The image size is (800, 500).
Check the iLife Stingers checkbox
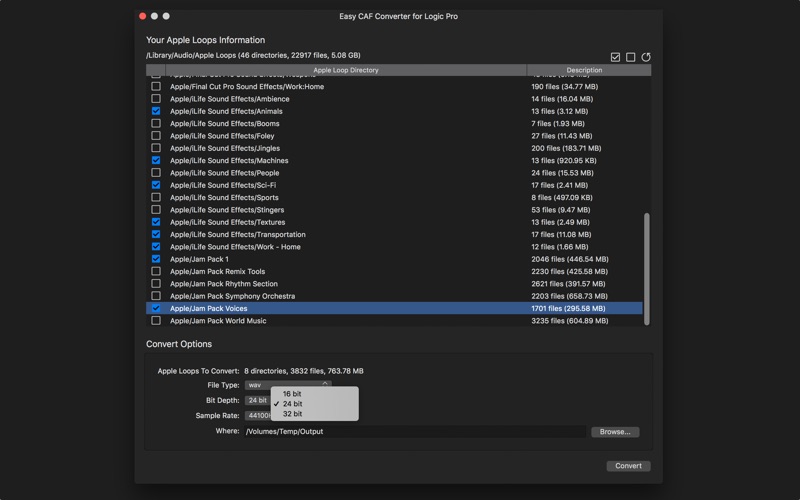pyautogui.click(x=156, y=209)
